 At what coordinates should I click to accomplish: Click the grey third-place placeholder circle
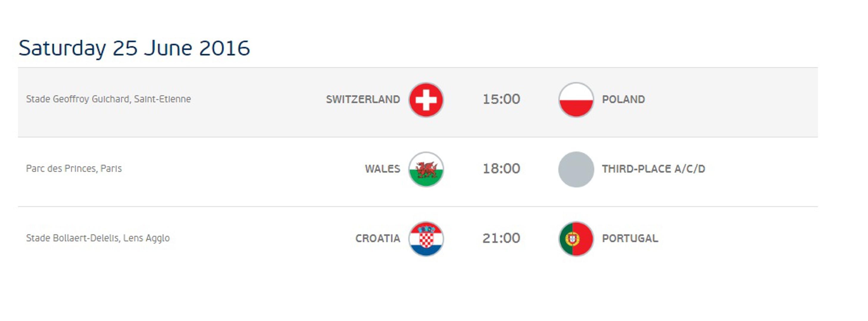(x=576, y=169)
